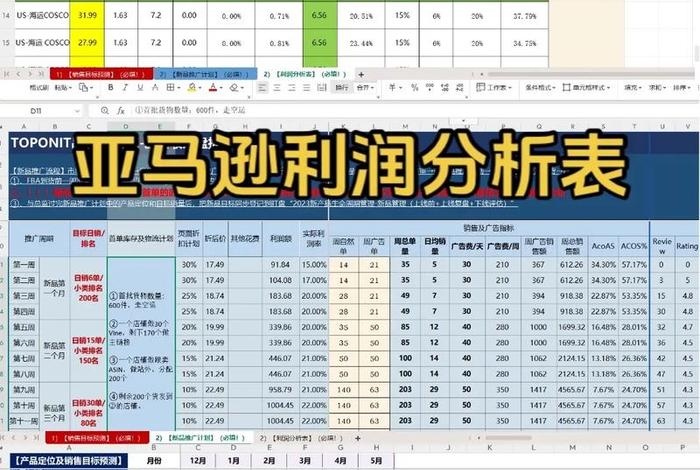This screenshot has height=470, width=700.
Task: Select the Rating column header
Action: pos(687,246)
